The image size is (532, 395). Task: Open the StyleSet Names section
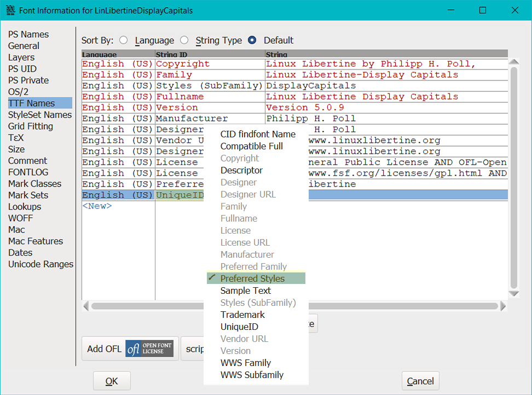click(x=40, y=114)
